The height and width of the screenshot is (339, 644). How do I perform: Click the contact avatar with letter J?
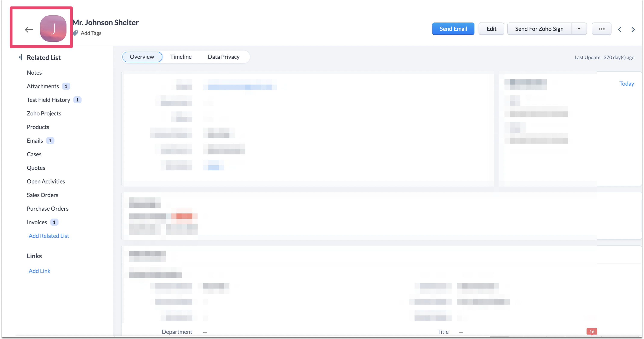53,28
